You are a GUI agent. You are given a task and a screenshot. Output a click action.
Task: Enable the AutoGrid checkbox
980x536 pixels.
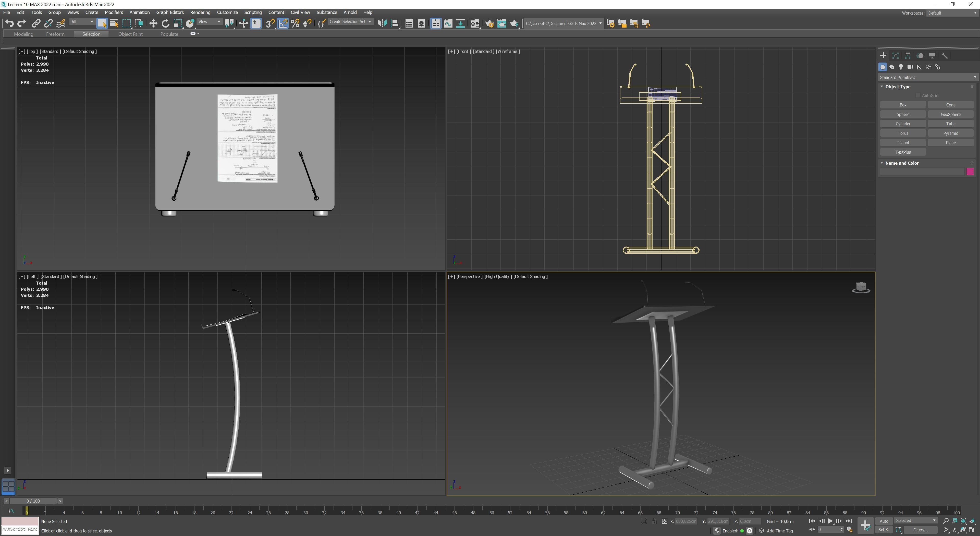918,95
